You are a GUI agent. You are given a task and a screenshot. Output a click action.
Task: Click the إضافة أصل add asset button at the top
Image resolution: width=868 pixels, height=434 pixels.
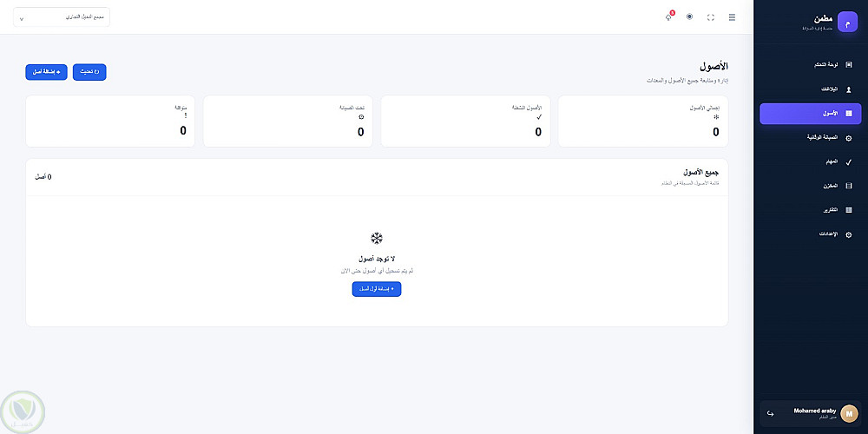pyautogui.click(x=47, y=72)
